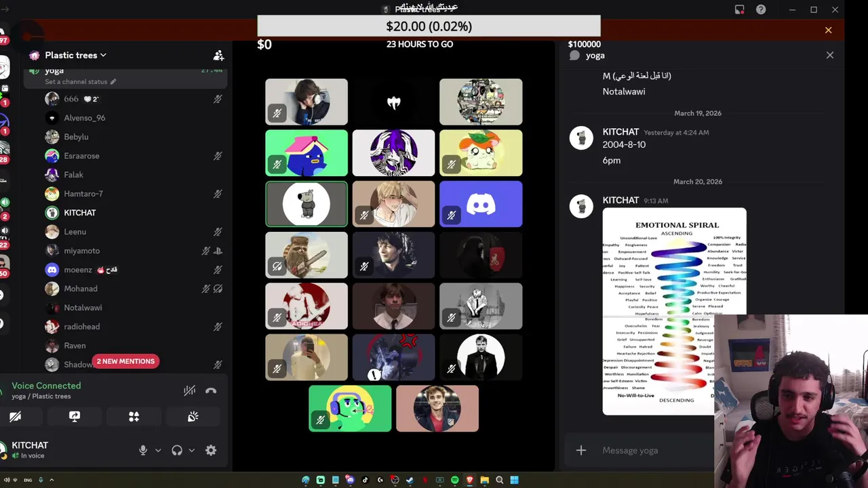The height and width of the screenshot is (488, 868).
Task: Select the raccoon with chainsaw avatar tile
Action: [307, 255]
